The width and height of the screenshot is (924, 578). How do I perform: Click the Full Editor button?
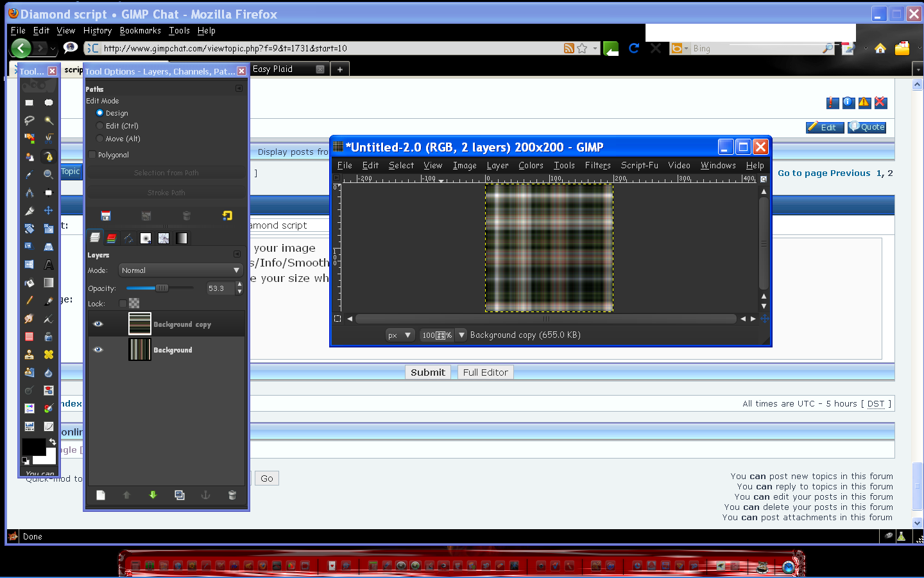(485, 372)
